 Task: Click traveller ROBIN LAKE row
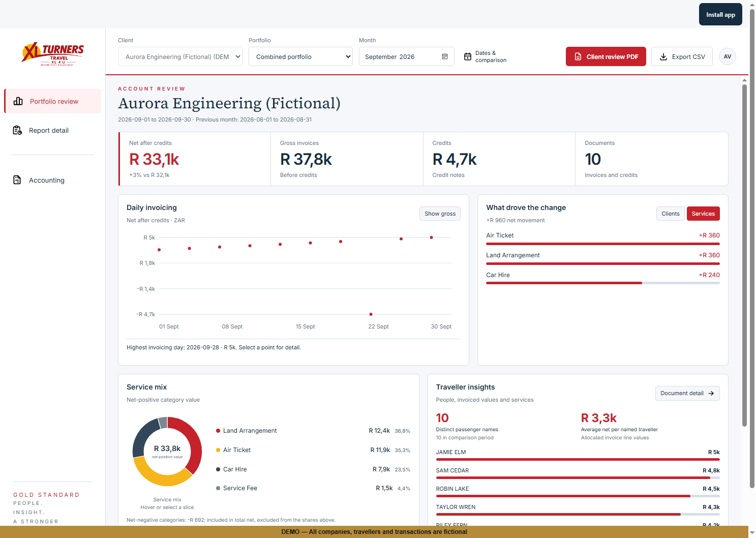coord(578,491)
